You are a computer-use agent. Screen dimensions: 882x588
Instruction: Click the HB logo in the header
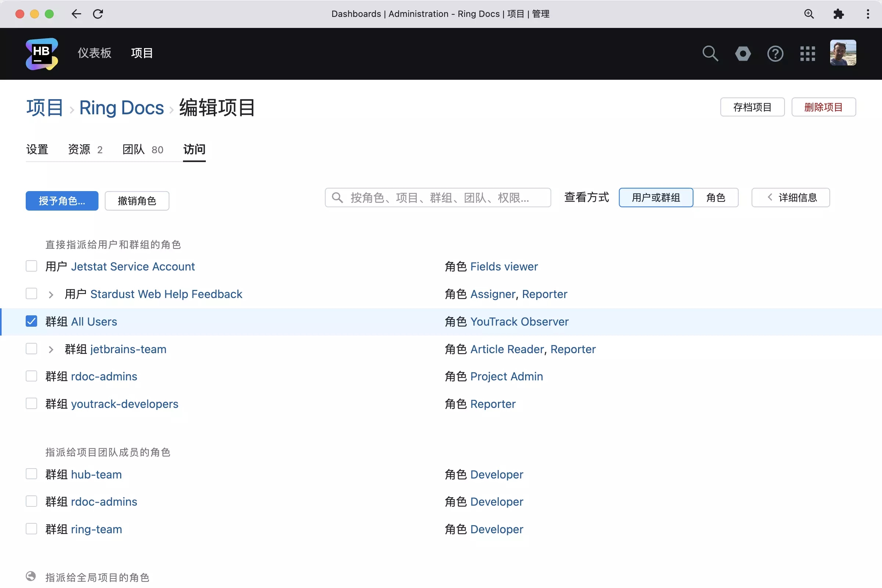[x=42, y=54]
